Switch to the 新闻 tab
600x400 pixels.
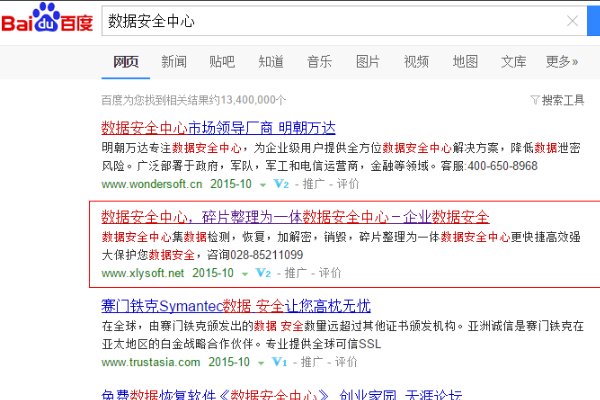[x=174, y=62]
